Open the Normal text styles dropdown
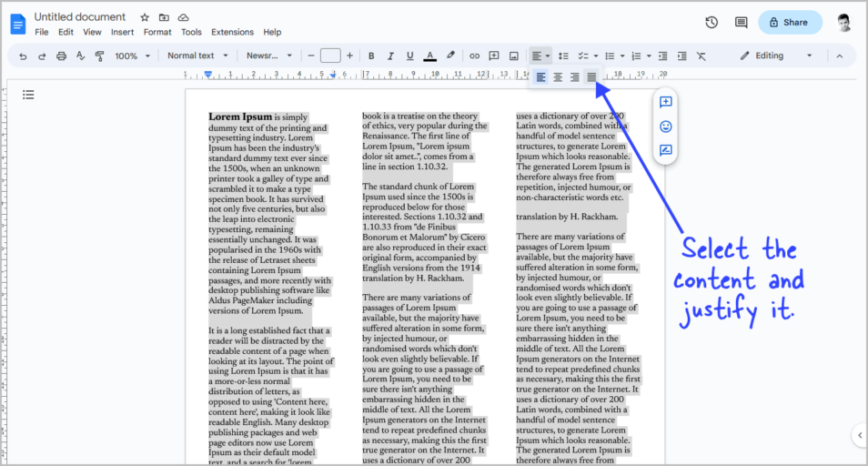The height and width of the screenshot is (466, 868). 197,56
